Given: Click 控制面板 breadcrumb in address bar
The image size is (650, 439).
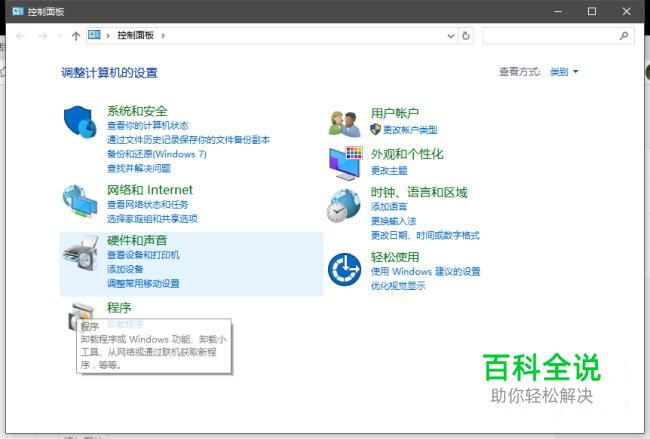Looking at the screenshot, I should pos(135,35).
